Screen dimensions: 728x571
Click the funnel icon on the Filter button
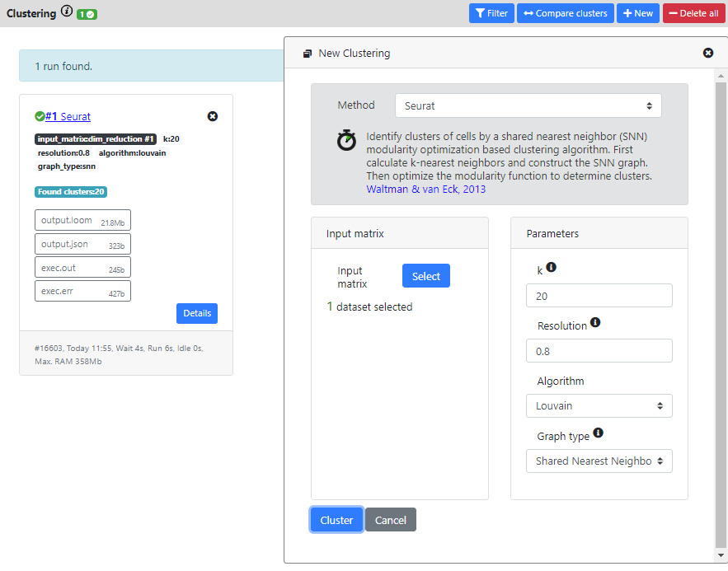481,12
